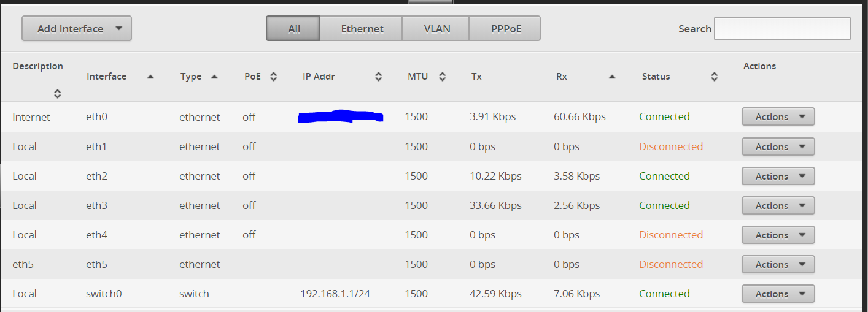Screen dimensions: 868x312
Task: Click into the Search field
Action: [782, 29]
